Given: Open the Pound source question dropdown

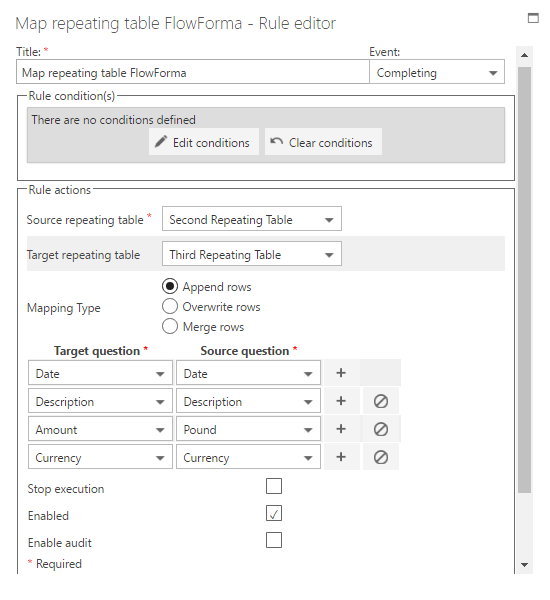Looking at the screenshot, I should tap(248, 429).
